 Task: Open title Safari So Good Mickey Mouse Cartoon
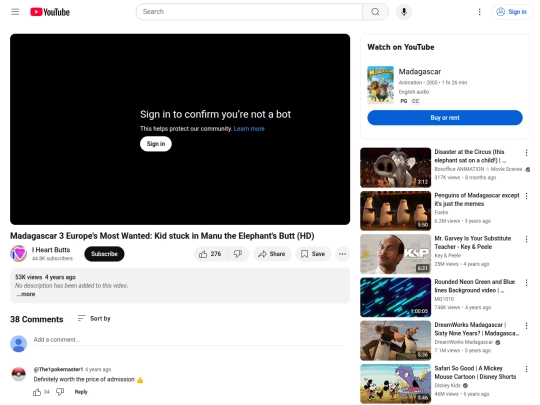(475, 373)
